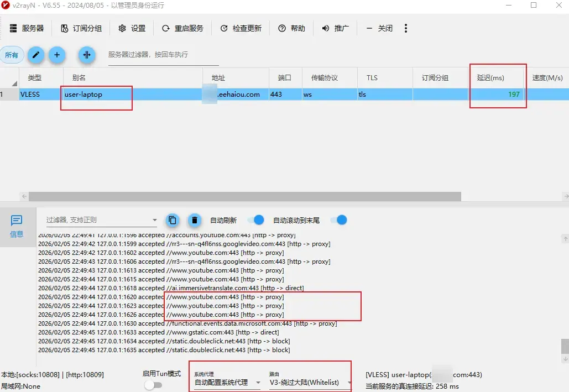
Task: Click the 重启服务 button
Action: 182,28
